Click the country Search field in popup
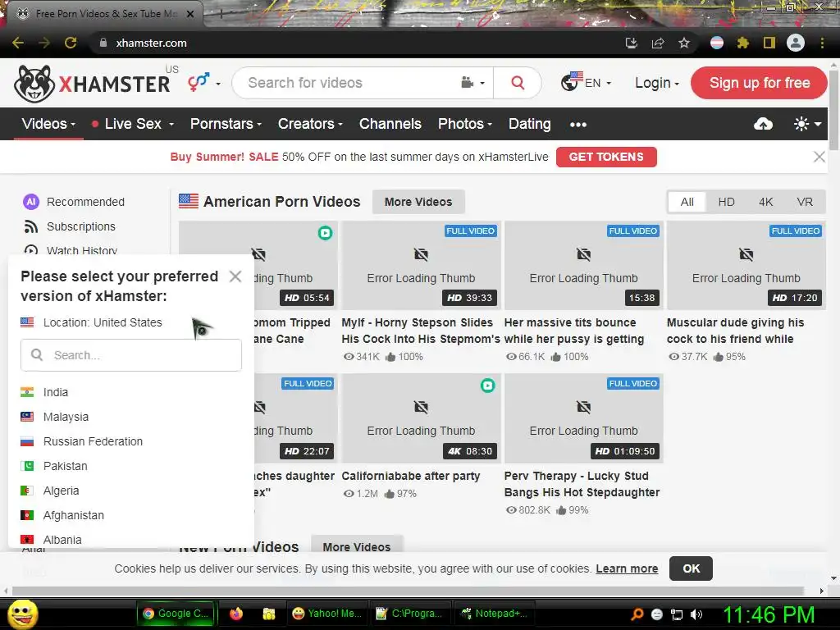Screen dimensions: 840x630 click(x=131, y=355)
